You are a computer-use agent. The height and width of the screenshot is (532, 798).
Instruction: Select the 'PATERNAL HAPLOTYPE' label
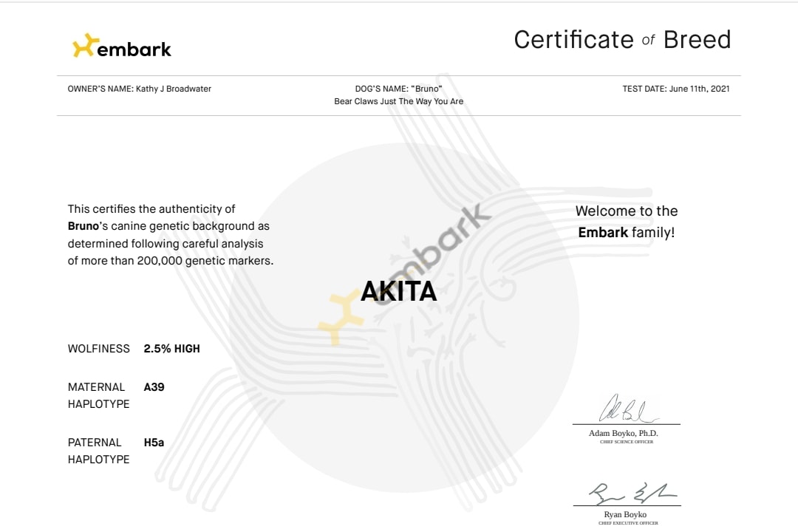[99, 451]
